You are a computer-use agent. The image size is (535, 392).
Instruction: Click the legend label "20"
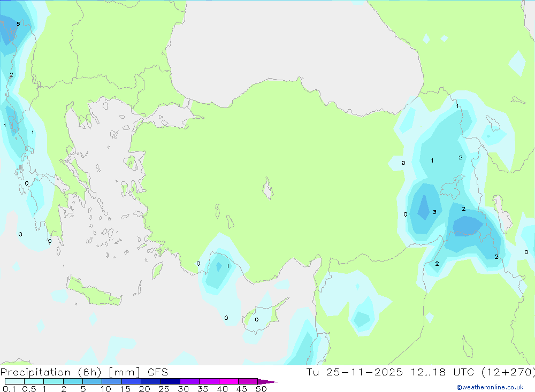coord(144,389)
